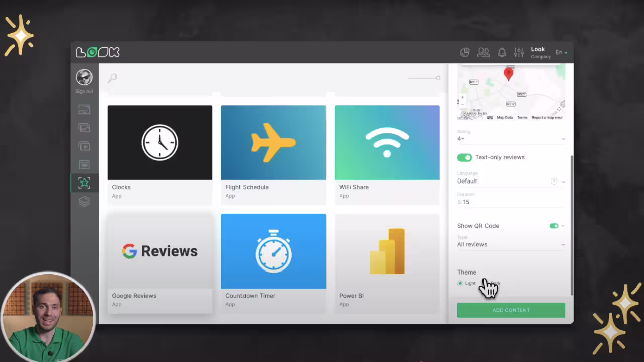Zoom in on the map with plus
The image size is (644, 362).
(463, 97)
